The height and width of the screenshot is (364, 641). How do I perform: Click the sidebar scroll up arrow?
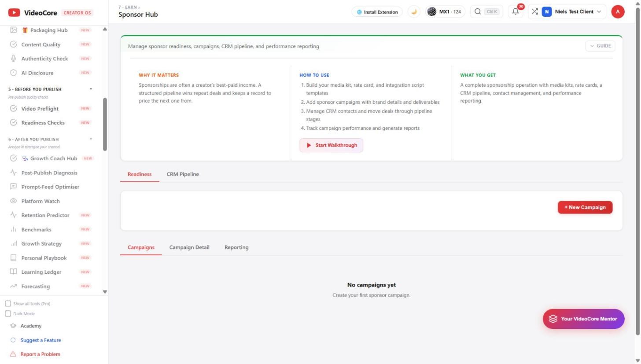click(x=105, y=29)
